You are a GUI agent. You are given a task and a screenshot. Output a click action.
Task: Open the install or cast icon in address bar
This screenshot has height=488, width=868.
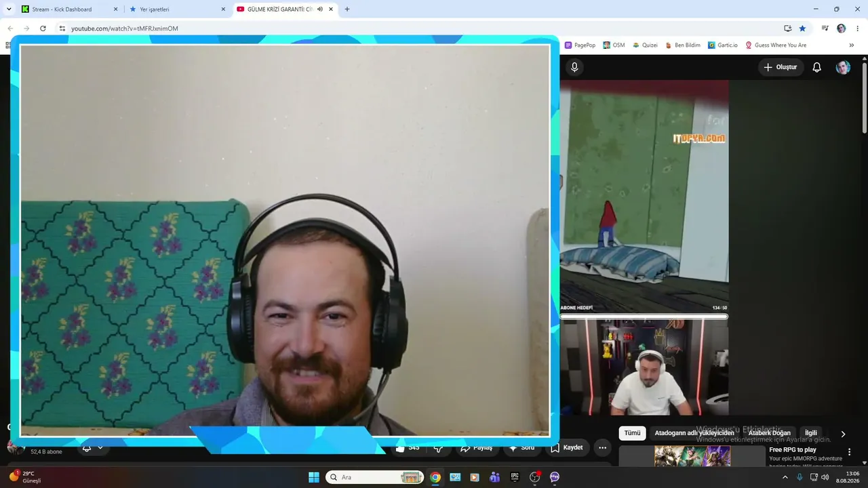(787, 28)
